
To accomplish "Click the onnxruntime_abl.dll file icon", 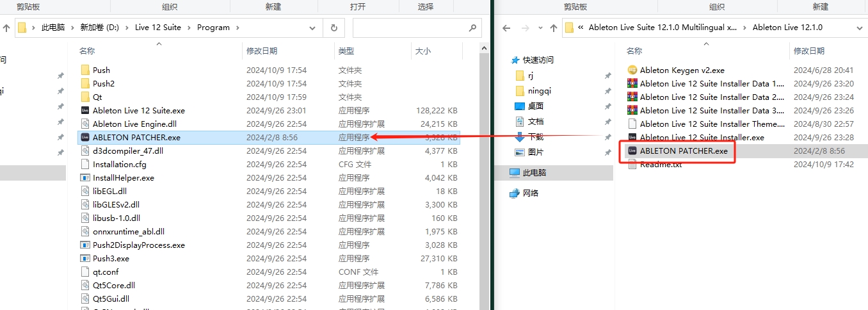I will [x=86, y=231].
